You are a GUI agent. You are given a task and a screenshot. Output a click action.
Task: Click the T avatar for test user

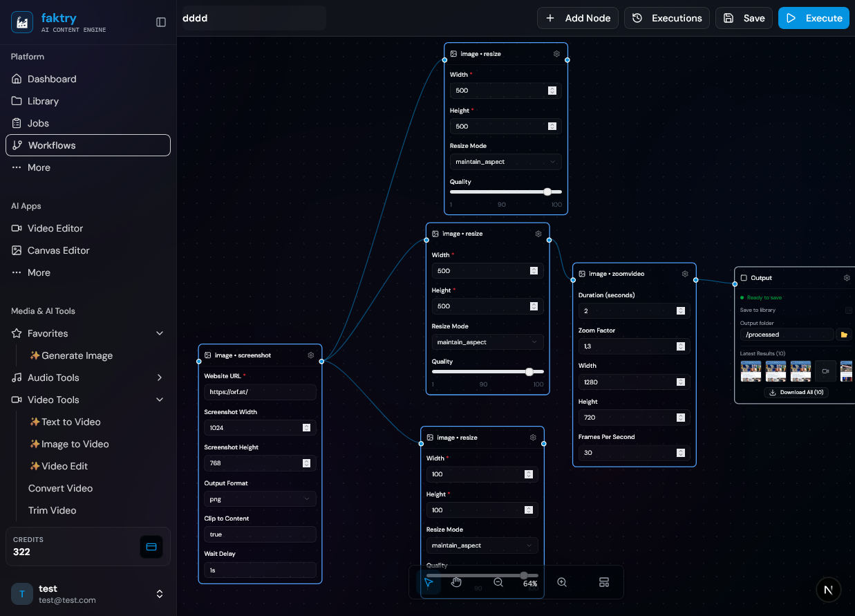[x=22, y=594]
